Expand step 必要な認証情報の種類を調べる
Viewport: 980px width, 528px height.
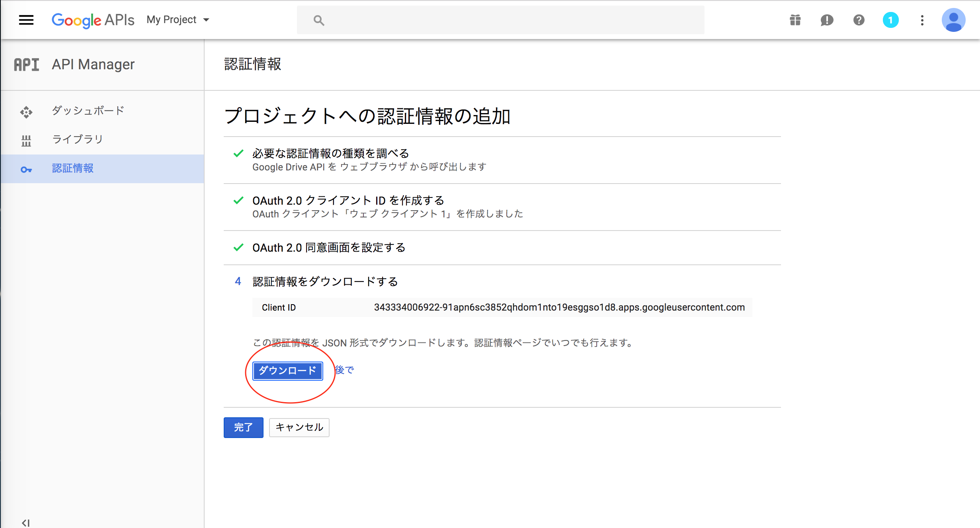tap(331, 153)
